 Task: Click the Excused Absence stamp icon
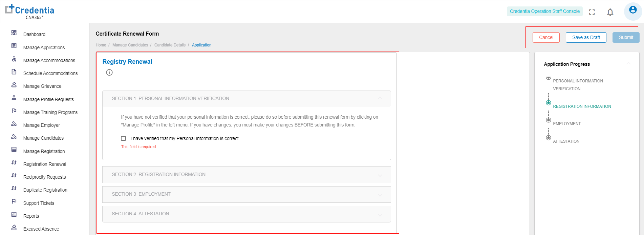[x=14, y=228]
